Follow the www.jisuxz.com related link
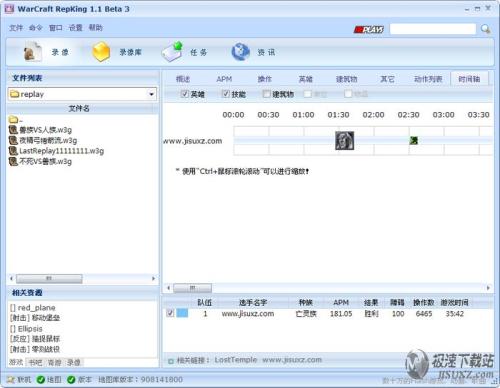Image resolution: width=500 pixels, height=388 pixels. tap(292, 360)
